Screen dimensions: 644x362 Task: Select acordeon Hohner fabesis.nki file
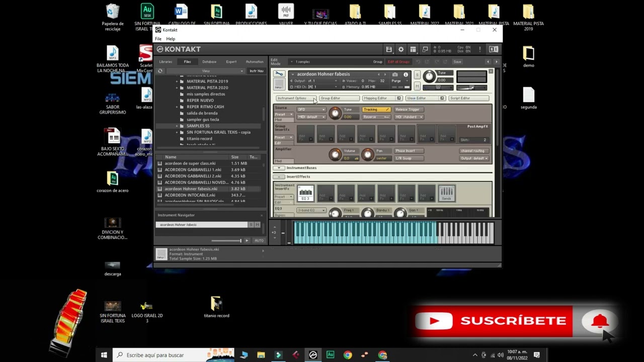208,189
